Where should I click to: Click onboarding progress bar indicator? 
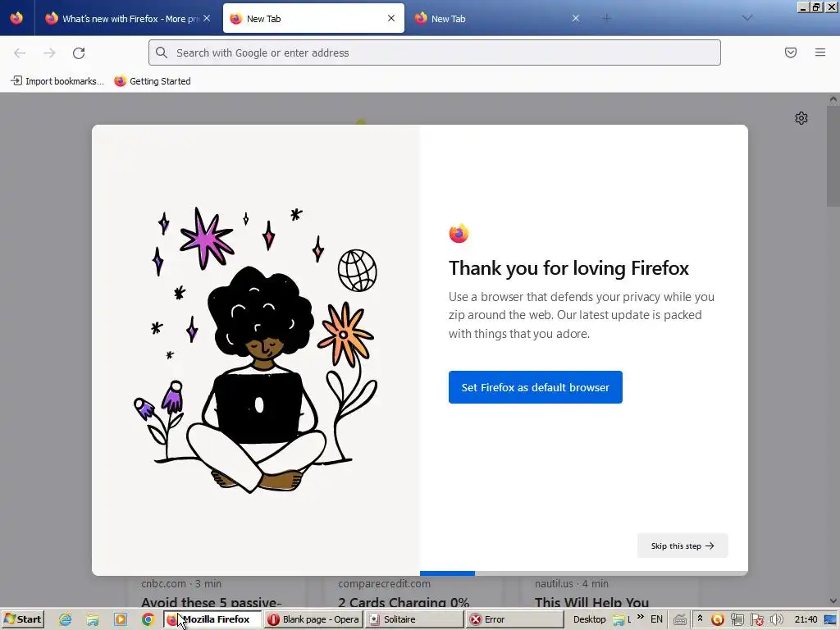coord(447,573)
